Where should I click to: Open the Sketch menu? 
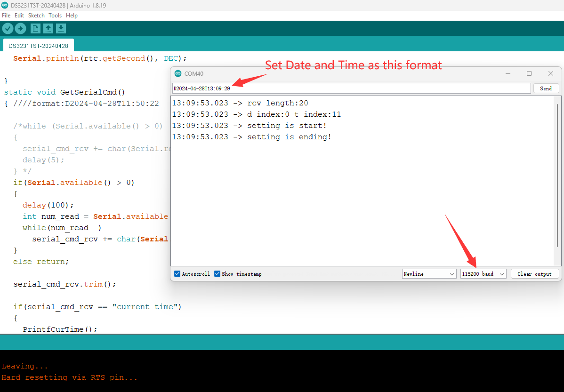36,16
